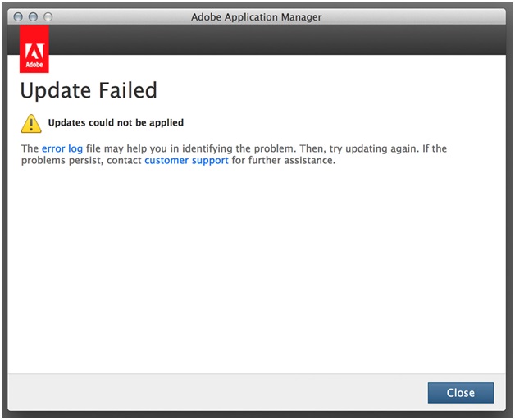
Task: Click the zoom button in the title bar
Action: (48, 16)
